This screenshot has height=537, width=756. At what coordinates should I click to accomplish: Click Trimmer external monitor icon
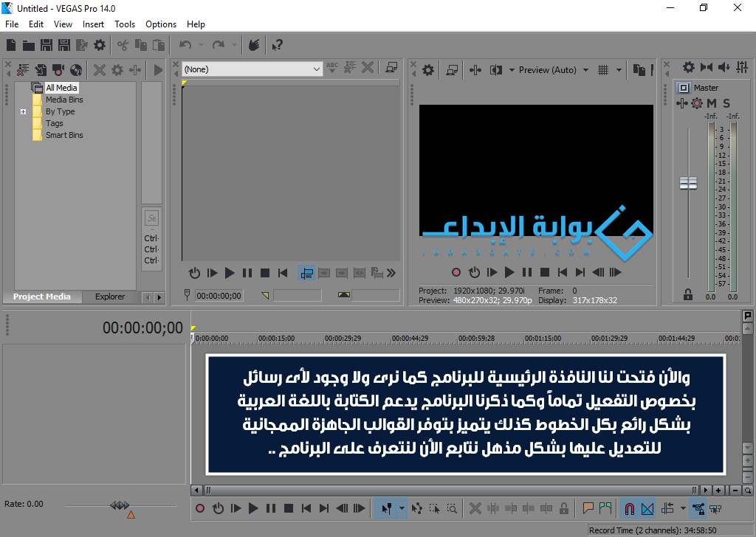pos(391,68)
